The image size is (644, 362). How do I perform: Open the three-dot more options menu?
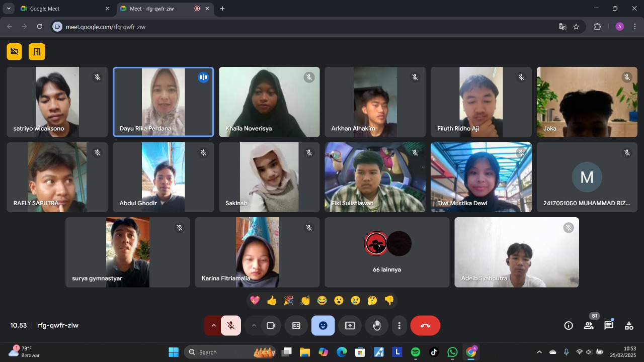[x=399, y=326]
